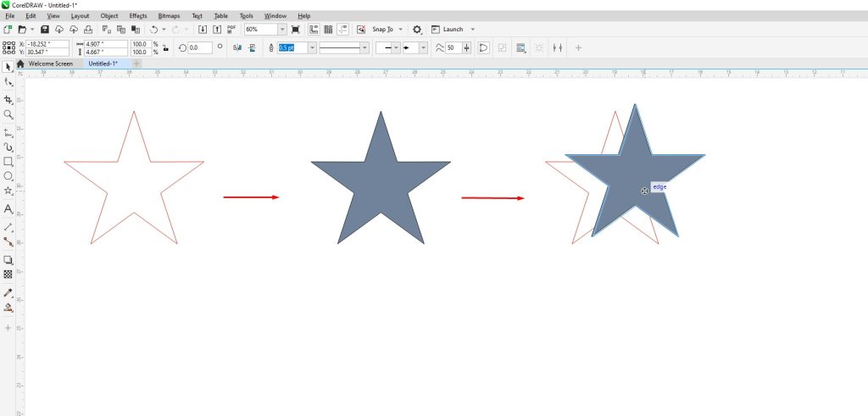Image resolution: width=868 pixels, height=416 pixels.
Task: Click the object width field 4.907
Action: tap(106, 44)
